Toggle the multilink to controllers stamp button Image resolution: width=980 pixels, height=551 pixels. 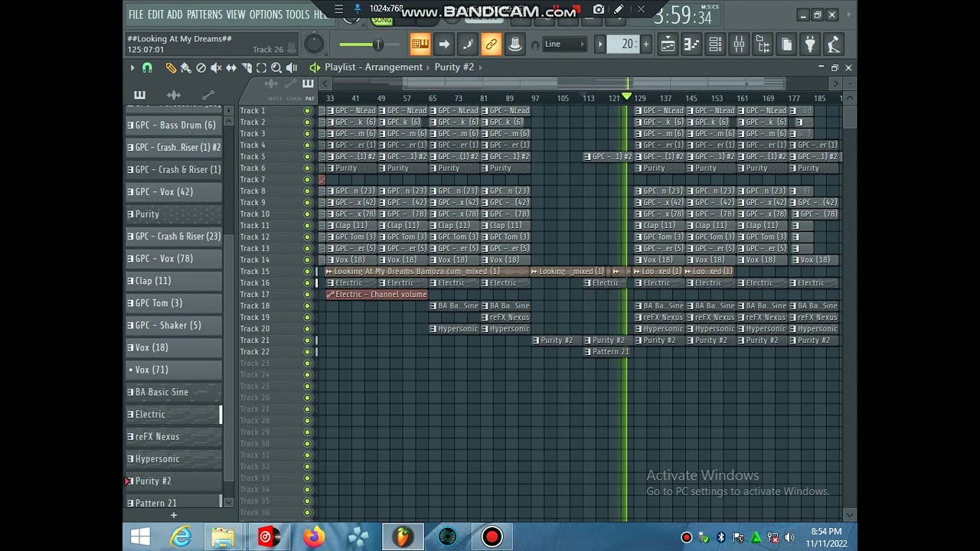[514, 44]
